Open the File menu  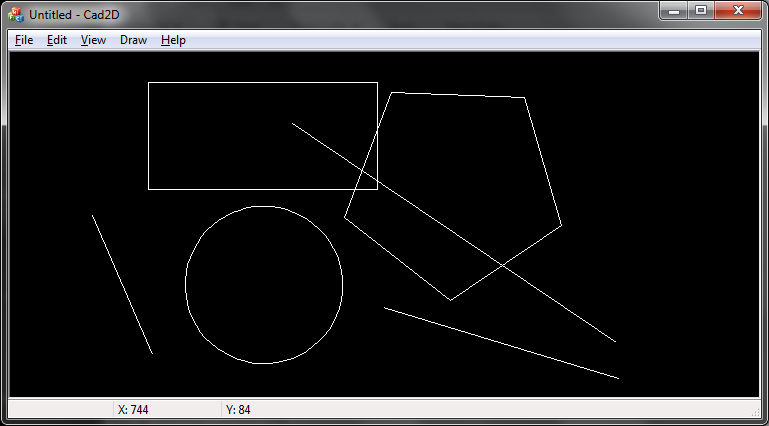click(x=24, y=40)
